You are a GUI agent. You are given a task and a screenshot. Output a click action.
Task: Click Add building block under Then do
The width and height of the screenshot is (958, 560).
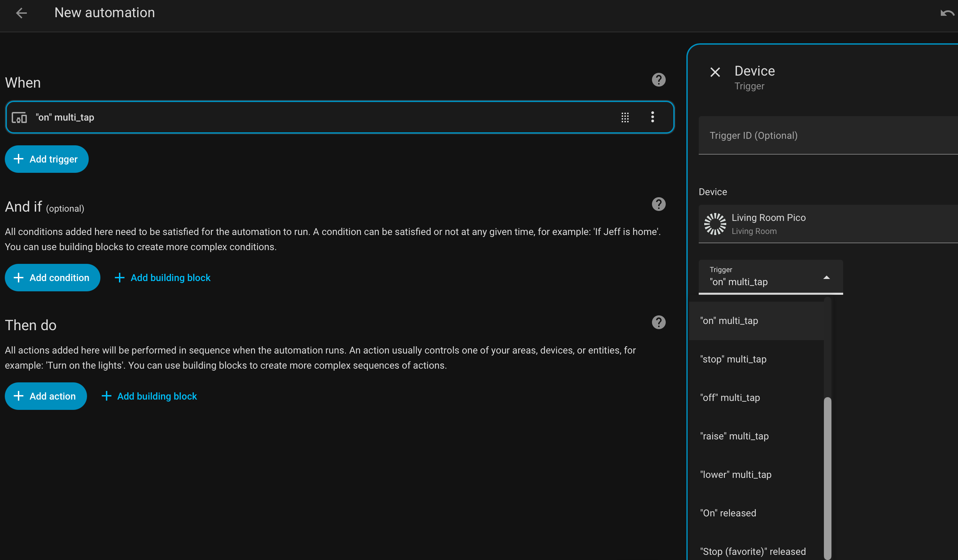[x=149, y=396]
